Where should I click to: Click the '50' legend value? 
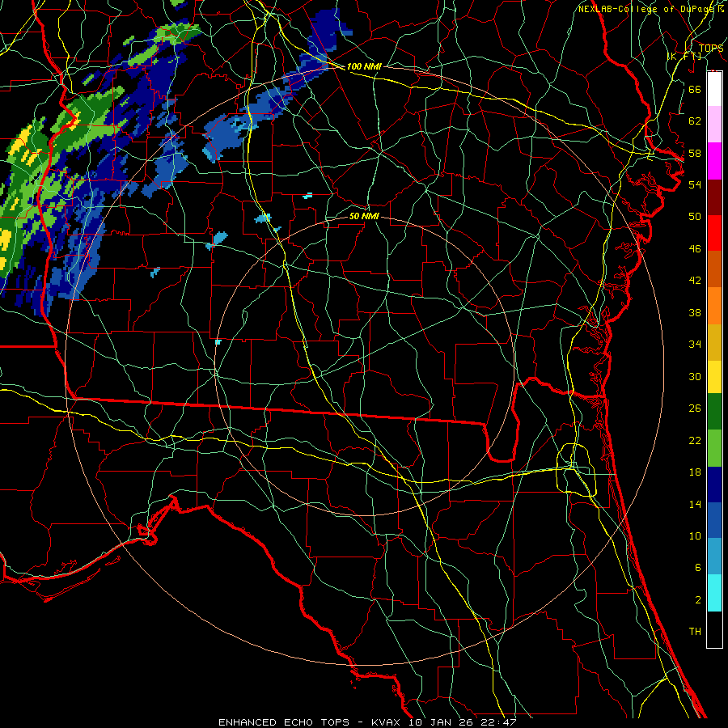click(x=695, y=217)
